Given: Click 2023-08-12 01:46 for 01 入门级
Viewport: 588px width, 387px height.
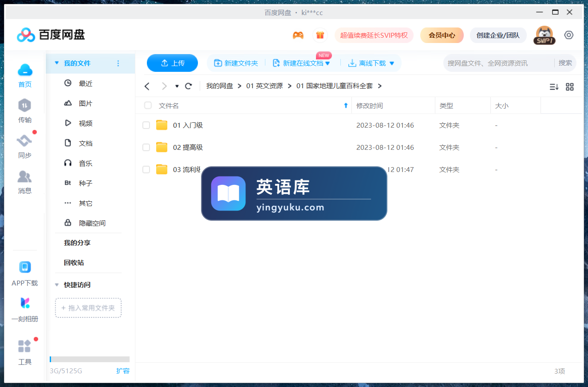Looking at the screenshot, I should click(x=385, y=125).
